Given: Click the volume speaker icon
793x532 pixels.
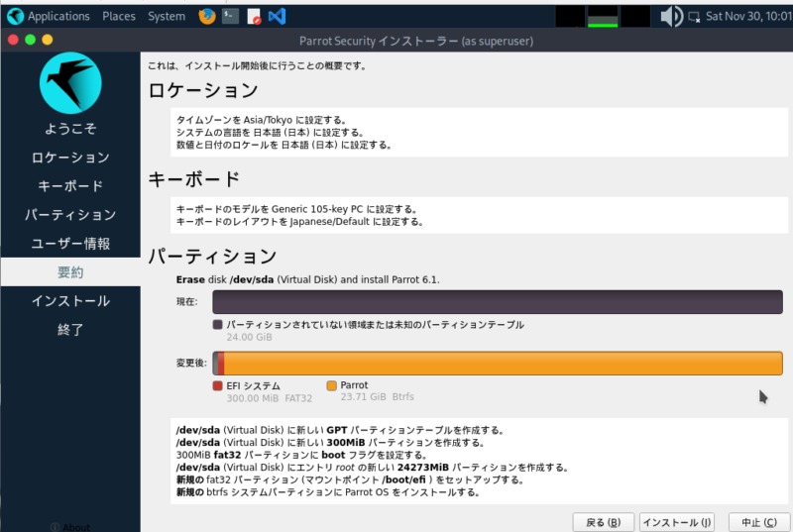Looking at the screenshot, I should (671, 16).
